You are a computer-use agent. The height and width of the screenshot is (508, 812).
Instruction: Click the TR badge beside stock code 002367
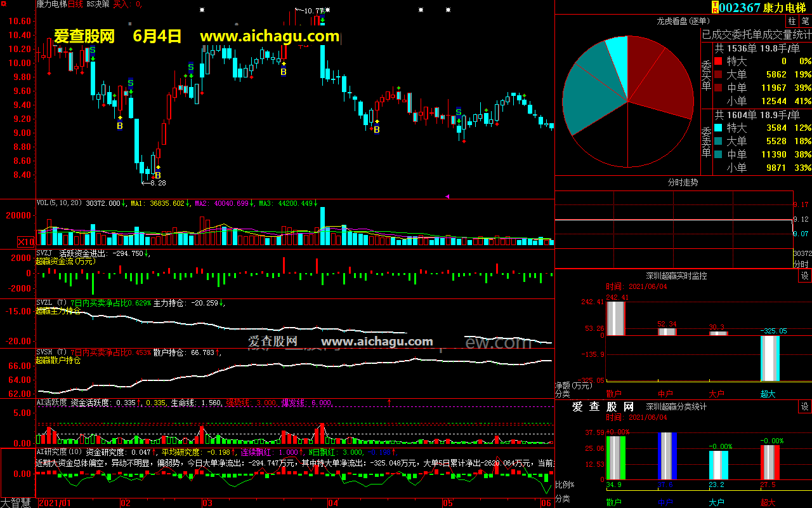pyautogui.click(x=715, y=7)
